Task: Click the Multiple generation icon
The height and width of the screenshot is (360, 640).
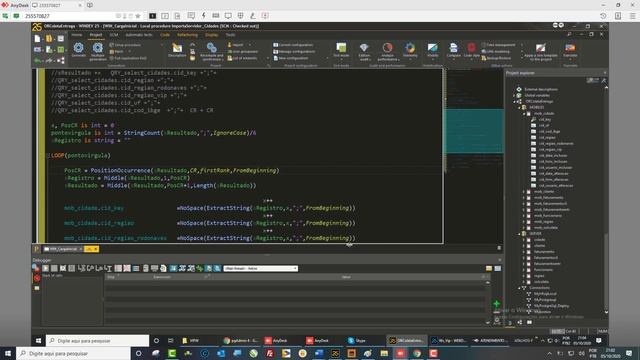Action: tap(98, 48)
